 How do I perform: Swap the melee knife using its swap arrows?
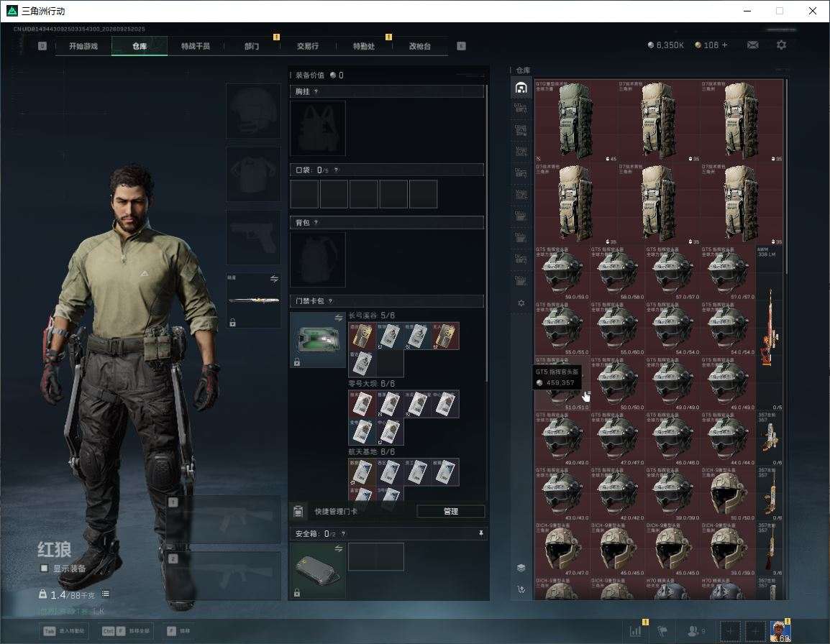coord(274,279)
